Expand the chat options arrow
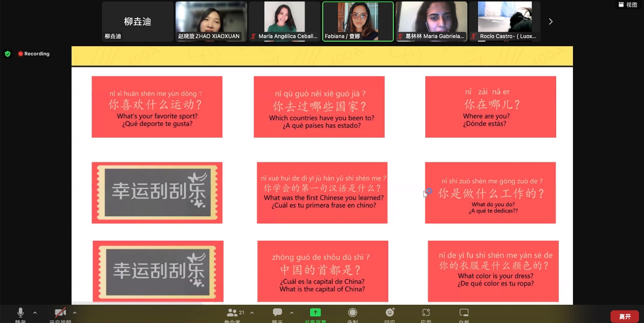This screenshot has height=323, width=644. click(x=291, y=313)
